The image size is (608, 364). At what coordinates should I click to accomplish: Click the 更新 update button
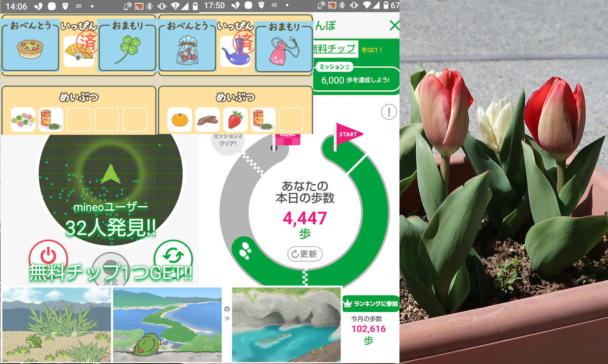click(305, 254)
